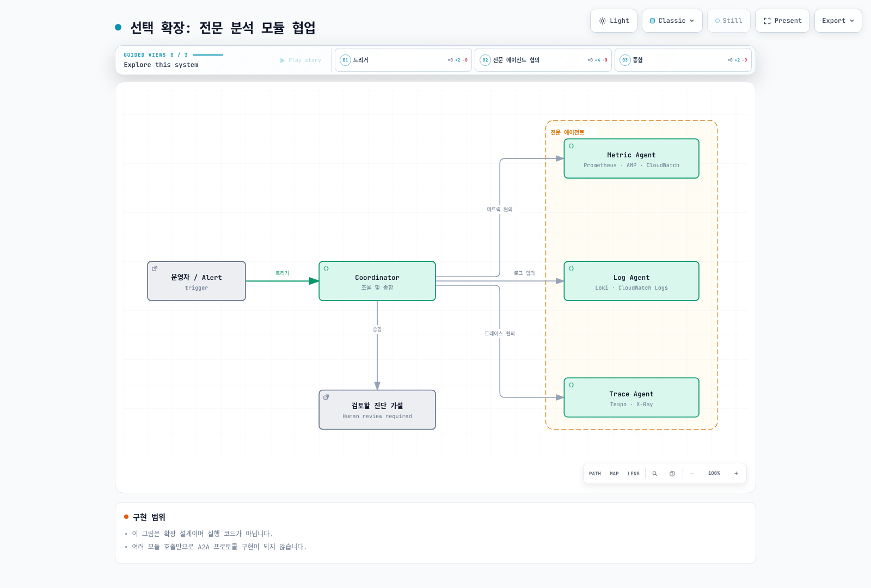Viewport: 871px width, 588px height.
Task: Open the help question mark icon
Action: pyautogui.click(x=672, y=474)
